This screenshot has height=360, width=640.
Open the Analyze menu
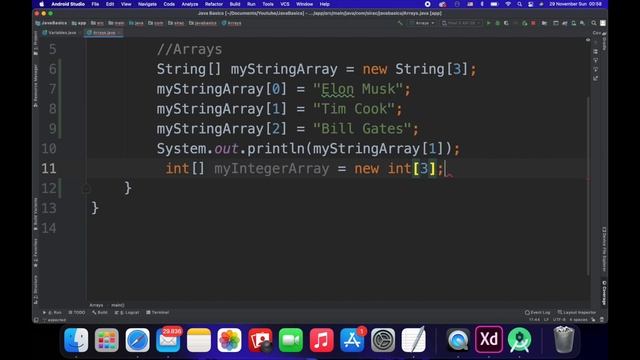(189, 4)
